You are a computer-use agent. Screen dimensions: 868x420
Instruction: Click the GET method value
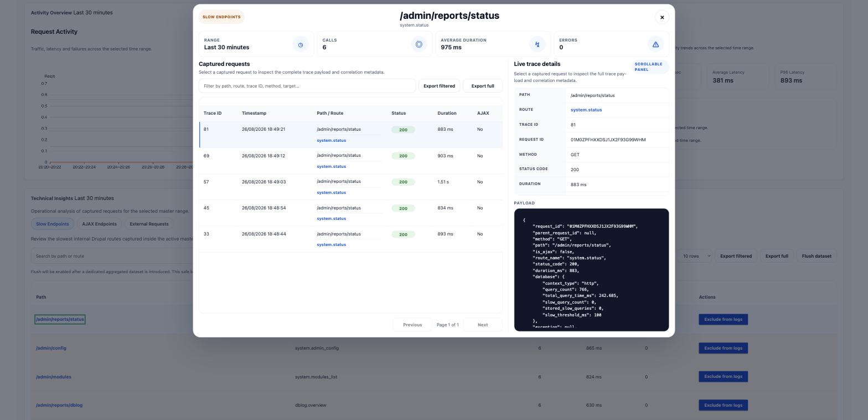pyautogui.click(x=575, y=155)
